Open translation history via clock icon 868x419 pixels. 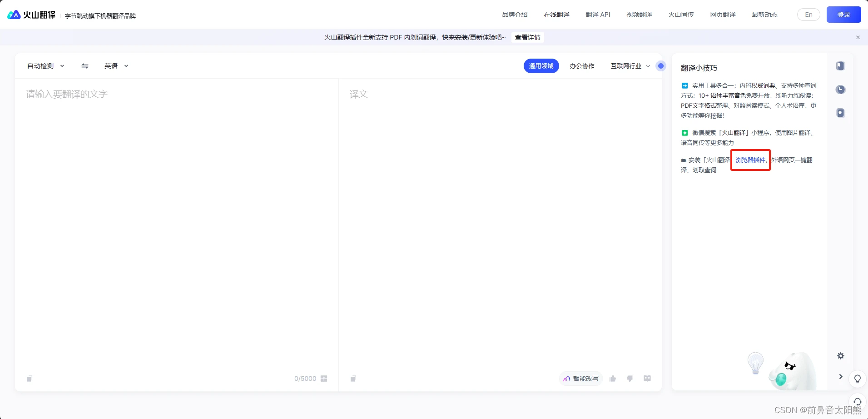pos(841,90)
